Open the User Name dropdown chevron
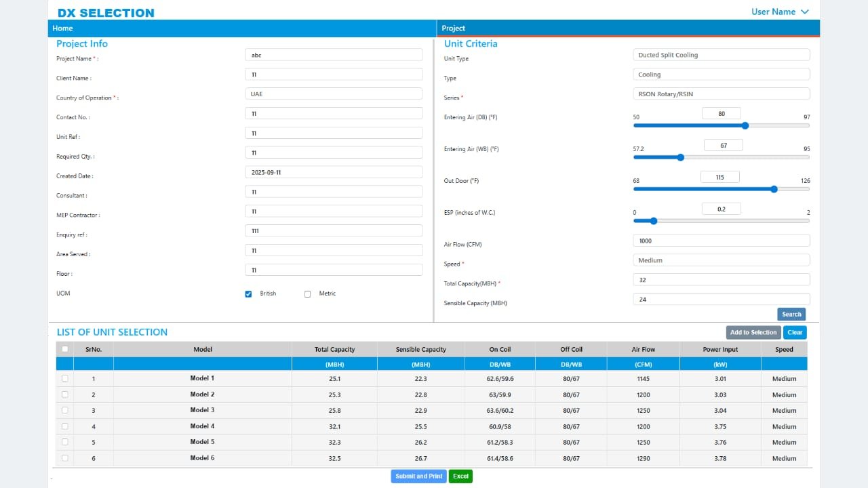Viewport: 868px width, 488px height. (x=805, y=12)
